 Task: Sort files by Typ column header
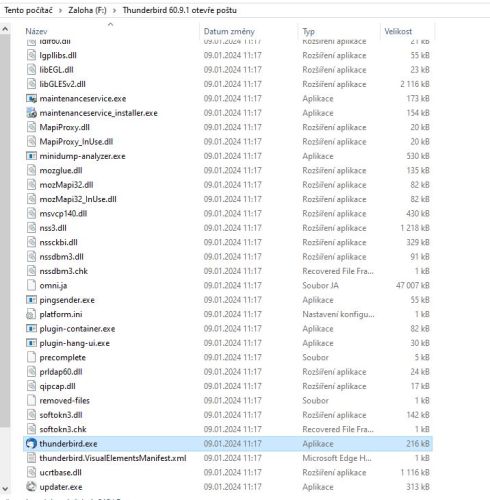point(308,31)
